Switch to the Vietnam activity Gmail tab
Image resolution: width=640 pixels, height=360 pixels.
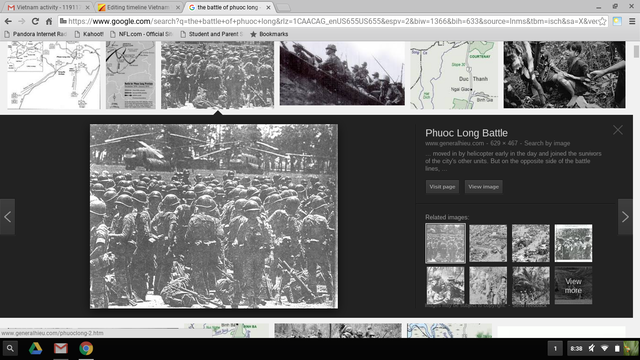coord(47,7)
